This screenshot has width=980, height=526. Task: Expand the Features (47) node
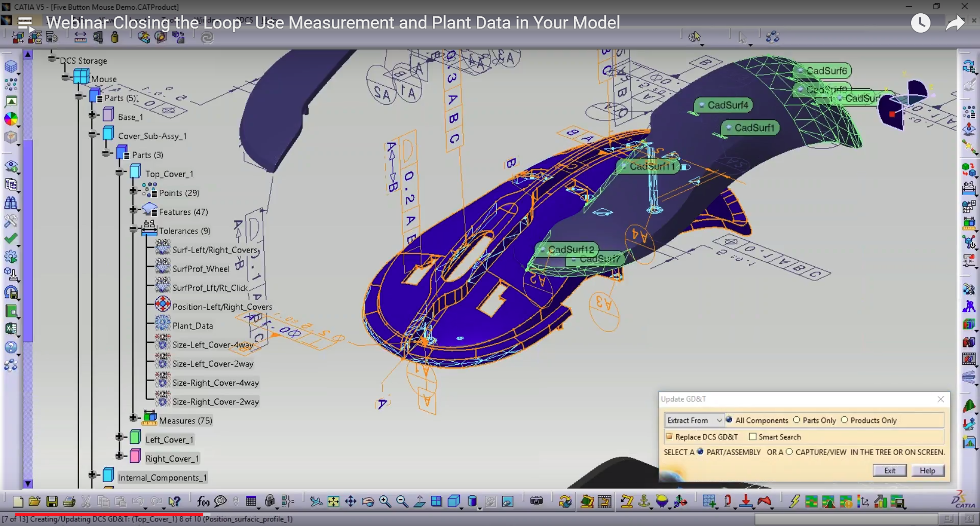click(x=133, y=210)
